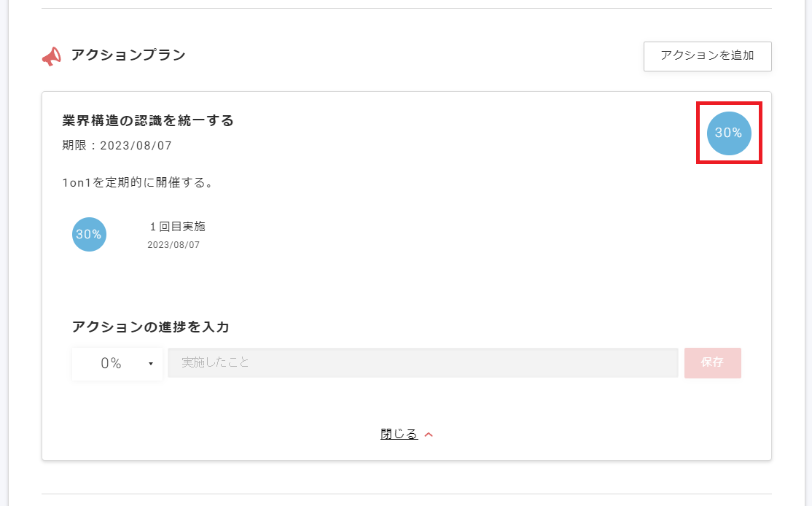Open the 0% progress dropdown
812x506 pixels.
click(x=117, y=363)
